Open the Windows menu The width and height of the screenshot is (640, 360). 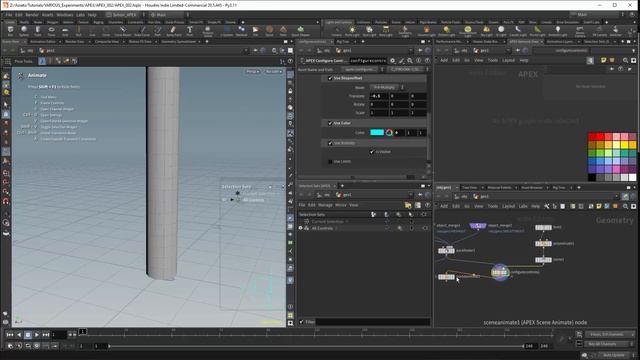coord(64,15)
